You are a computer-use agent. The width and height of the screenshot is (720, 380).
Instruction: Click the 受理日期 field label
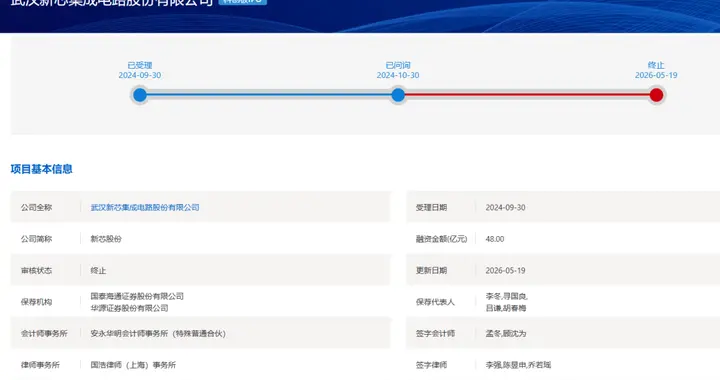(431, 207)
